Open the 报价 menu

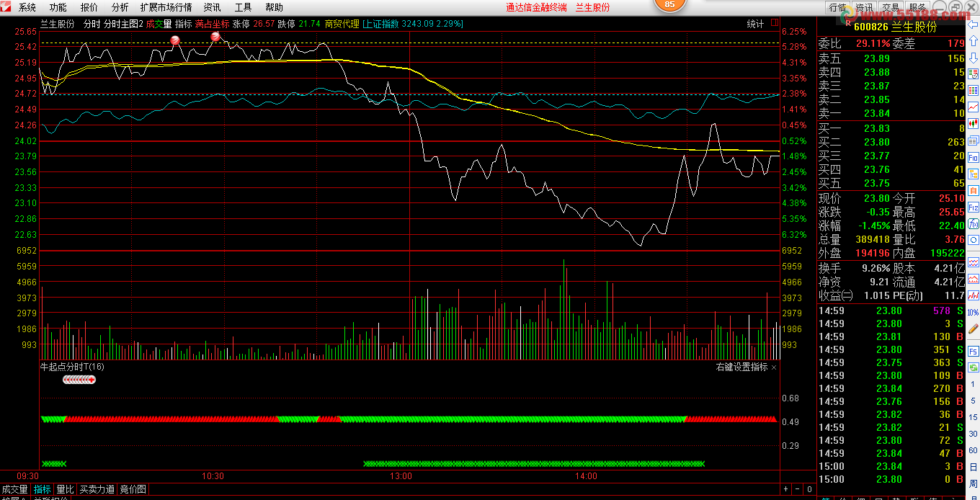(x=89, y=7)
